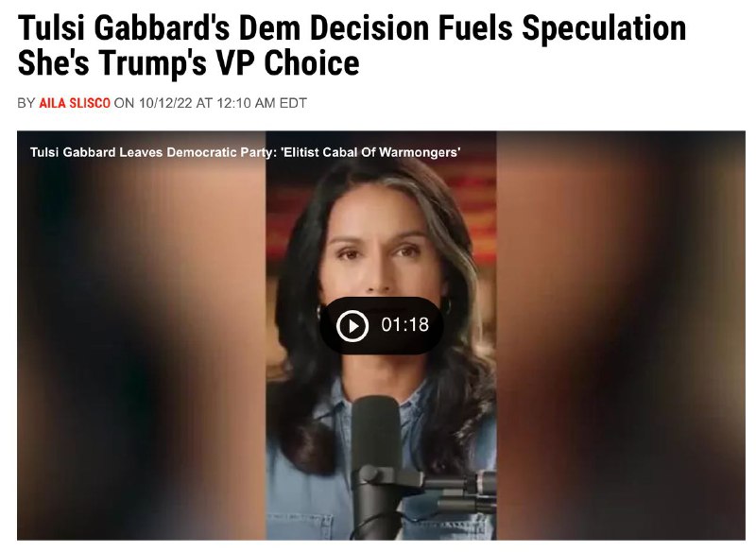
Task: Play the Tulsi Gabbard video
Action: (352, 326)
